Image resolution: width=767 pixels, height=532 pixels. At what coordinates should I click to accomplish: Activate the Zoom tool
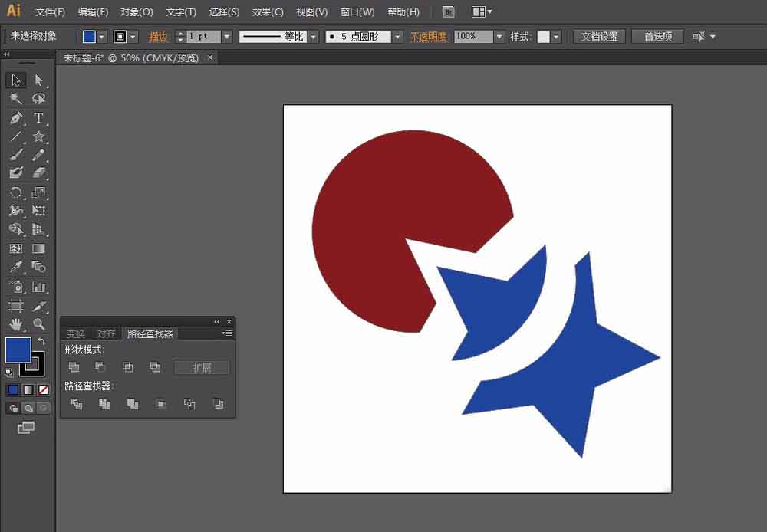coord(38,324)
